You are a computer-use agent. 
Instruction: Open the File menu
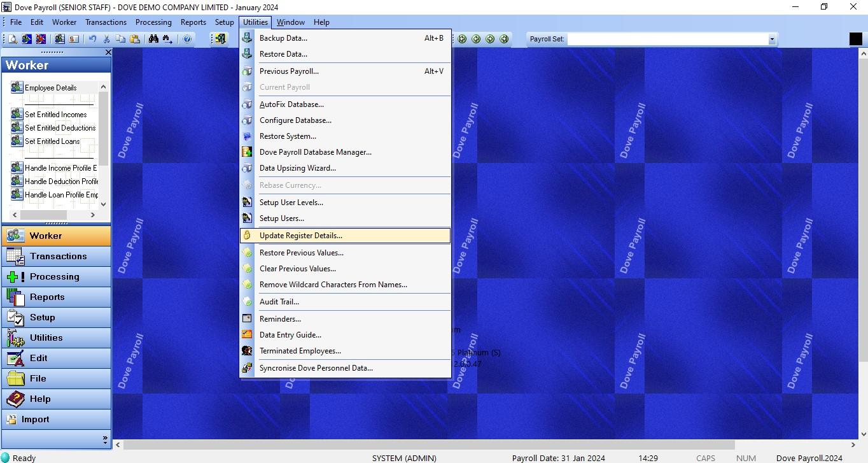point(16,22)
